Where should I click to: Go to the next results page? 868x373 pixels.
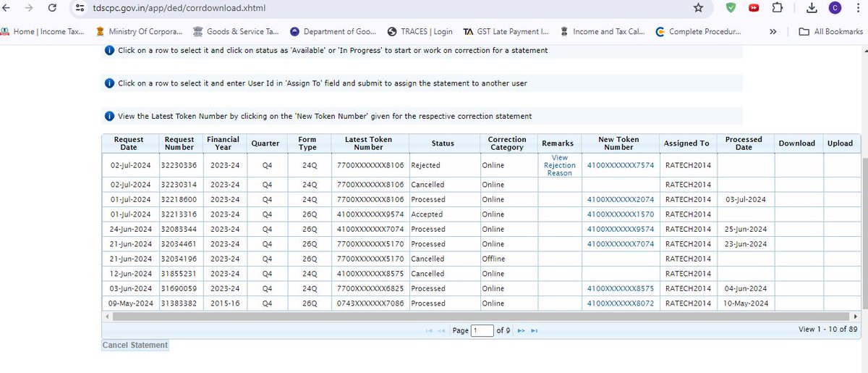tap(521, 330)
